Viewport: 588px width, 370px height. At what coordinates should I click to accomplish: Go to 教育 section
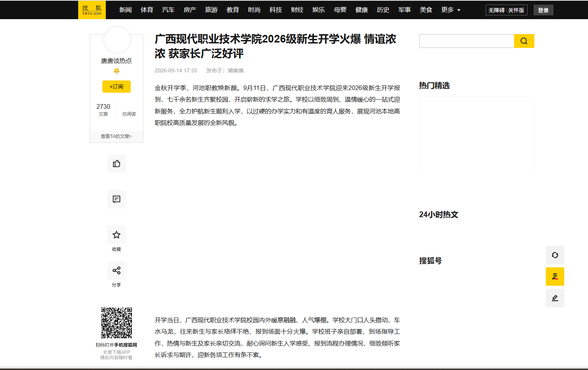(x=233, y=10)
